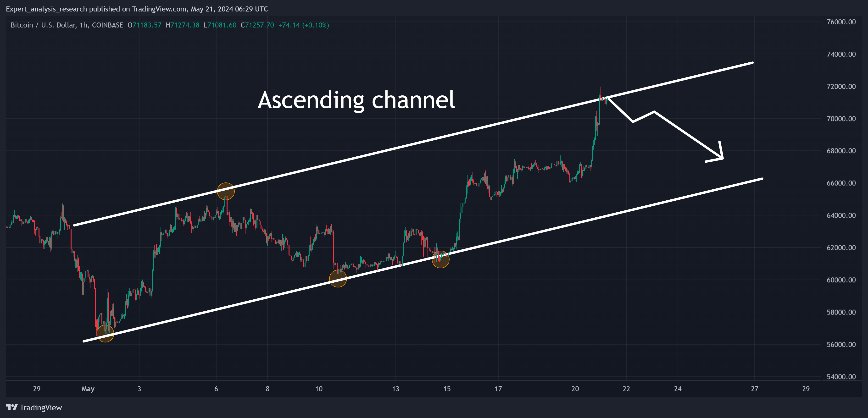
Task: Click the '22' date axis label
Action: click(x=626, y=389)
